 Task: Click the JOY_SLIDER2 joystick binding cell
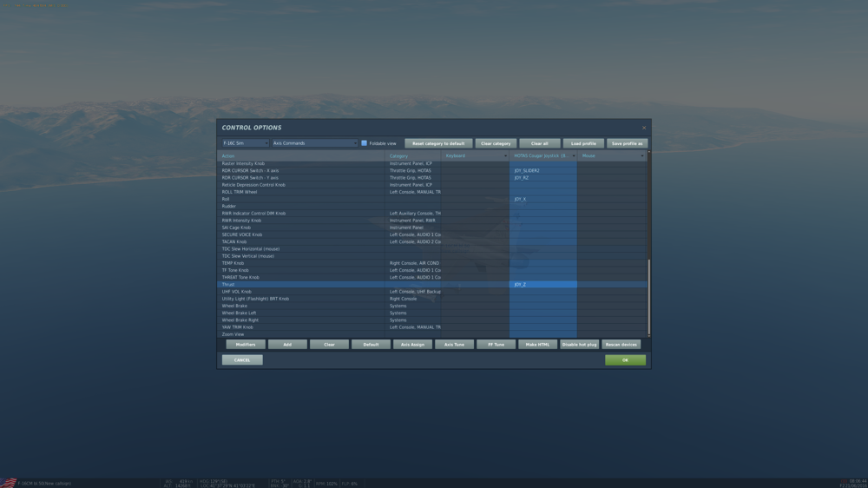tap(543, 171)
